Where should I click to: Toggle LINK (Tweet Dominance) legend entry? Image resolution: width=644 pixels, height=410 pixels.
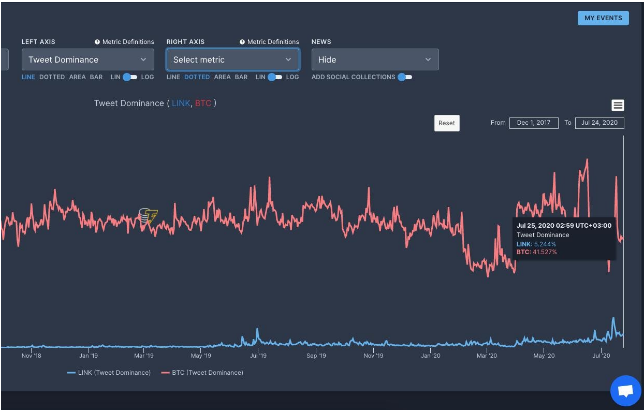[x=109, y=373]
